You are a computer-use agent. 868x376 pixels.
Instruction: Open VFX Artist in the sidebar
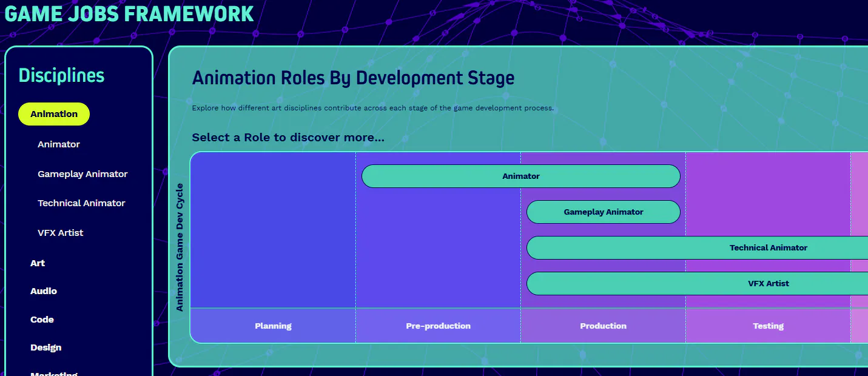(61, 233)
